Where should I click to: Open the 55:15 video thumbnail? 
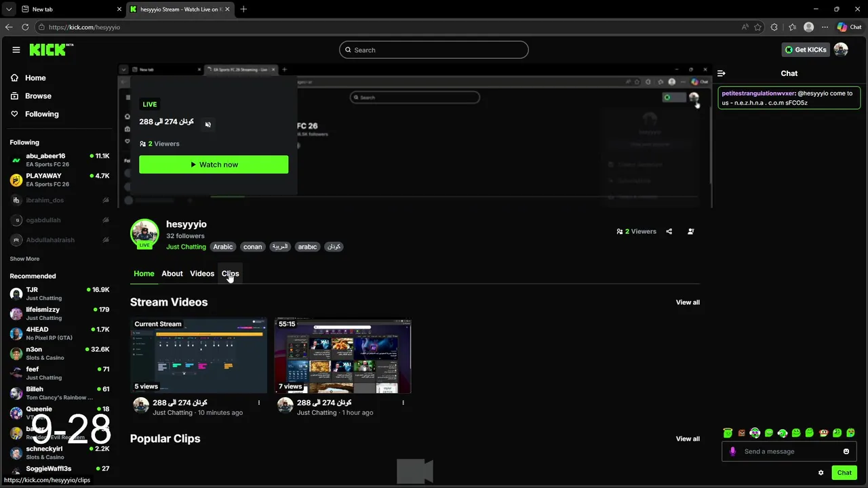click(342, 355)
